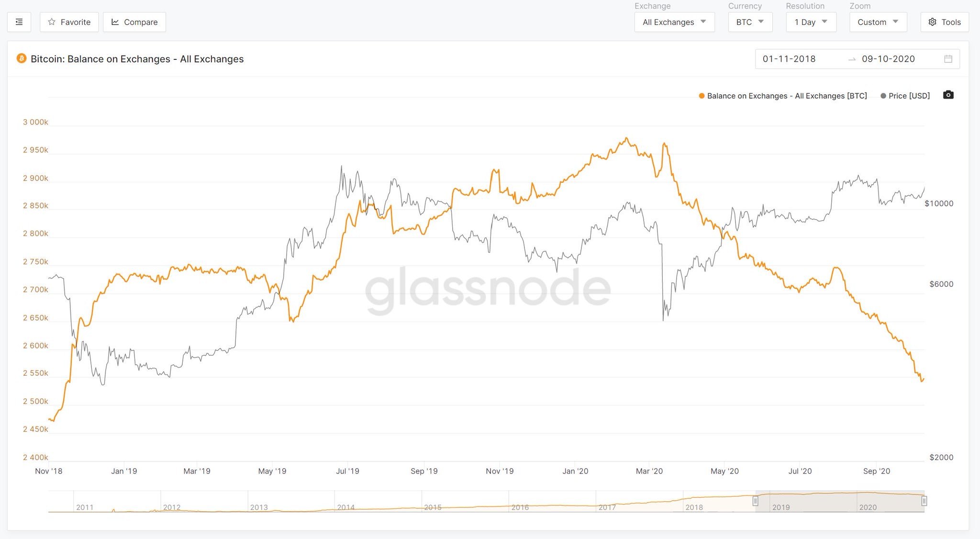Open the Custom zoom dropdown
The width and height of the screenshot is (980, 539).
[x=878, y=22]
